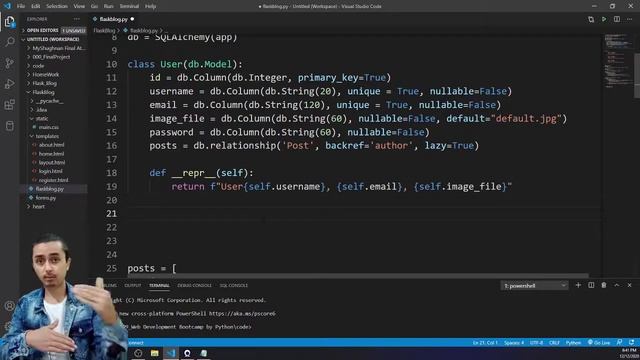The height and width of the screenshot is (360, 640).
Task: Click the Explorer more actions ellipsis
Action: (x=77, y=19)
